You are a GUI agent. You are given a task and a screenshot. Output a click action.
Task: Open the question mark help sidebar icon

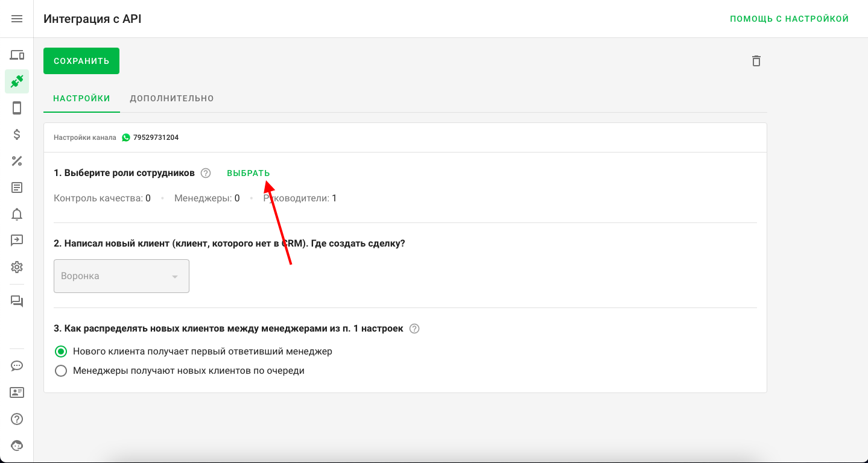coord(17,419)
